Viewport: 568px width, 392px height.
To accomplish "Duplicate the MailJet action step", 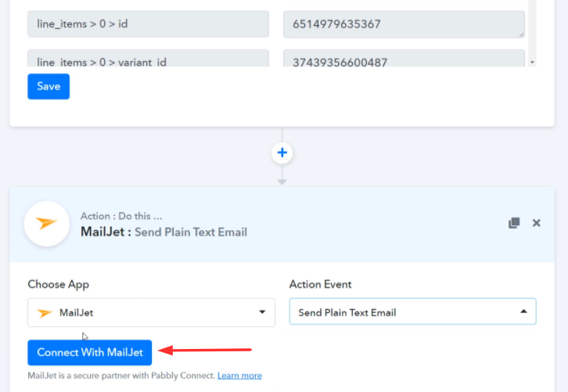I will click(514, 223).
